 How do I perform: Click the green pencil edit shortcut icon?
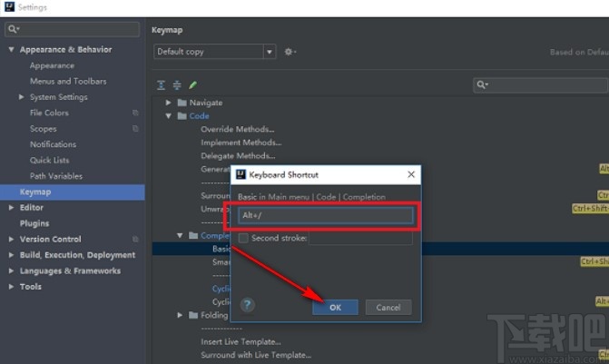pos(192,85)
